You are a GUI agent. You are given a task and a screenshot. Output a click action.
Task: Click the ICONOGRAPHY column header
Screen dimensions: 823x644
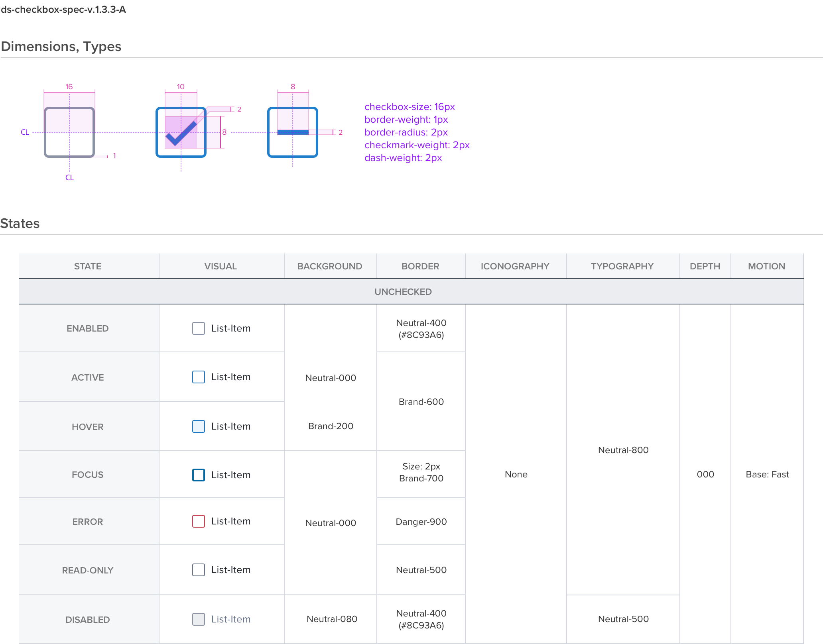point(515,266)
